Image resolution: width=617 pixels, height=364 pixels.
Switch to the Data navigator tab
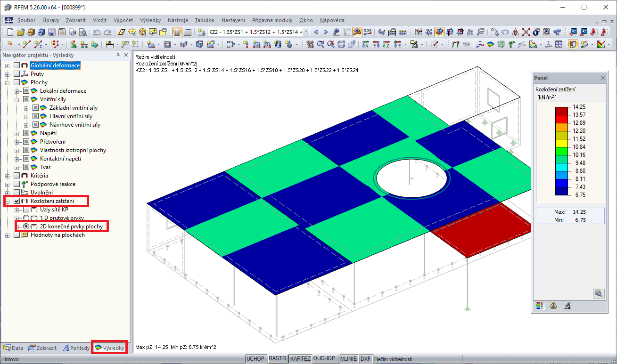point(13,348)
